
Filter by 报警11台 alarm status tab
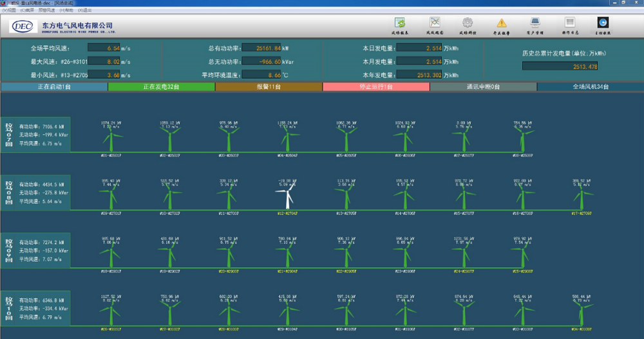pyautogui.click(x=269, y=86)
